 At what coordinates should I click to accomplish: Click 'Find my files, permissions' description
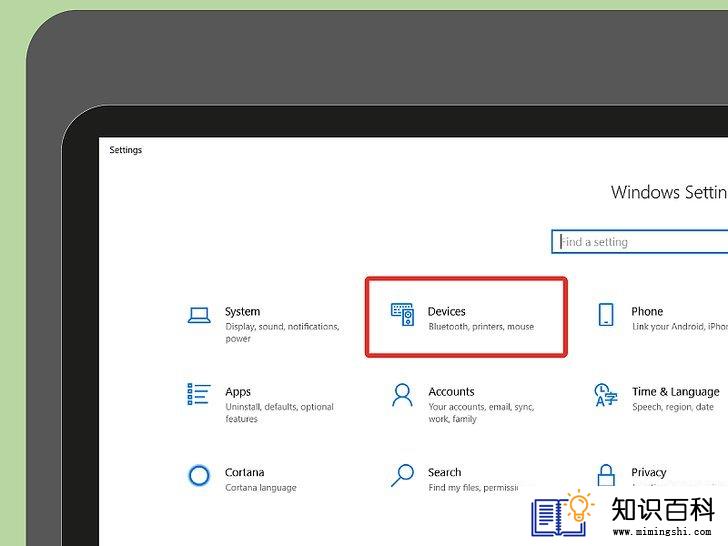pos(473,488)
